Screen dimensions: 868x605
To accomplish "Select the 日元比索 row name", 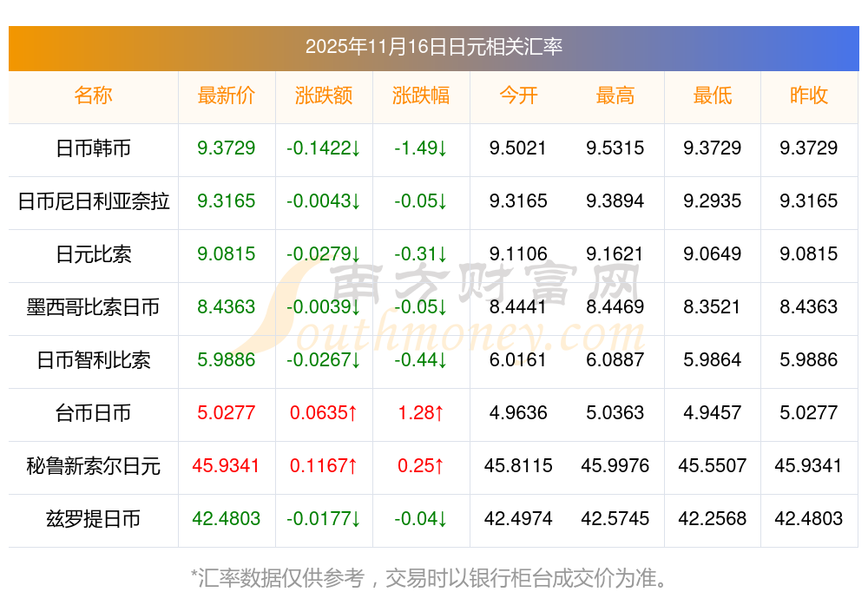I will click(93, 254).
